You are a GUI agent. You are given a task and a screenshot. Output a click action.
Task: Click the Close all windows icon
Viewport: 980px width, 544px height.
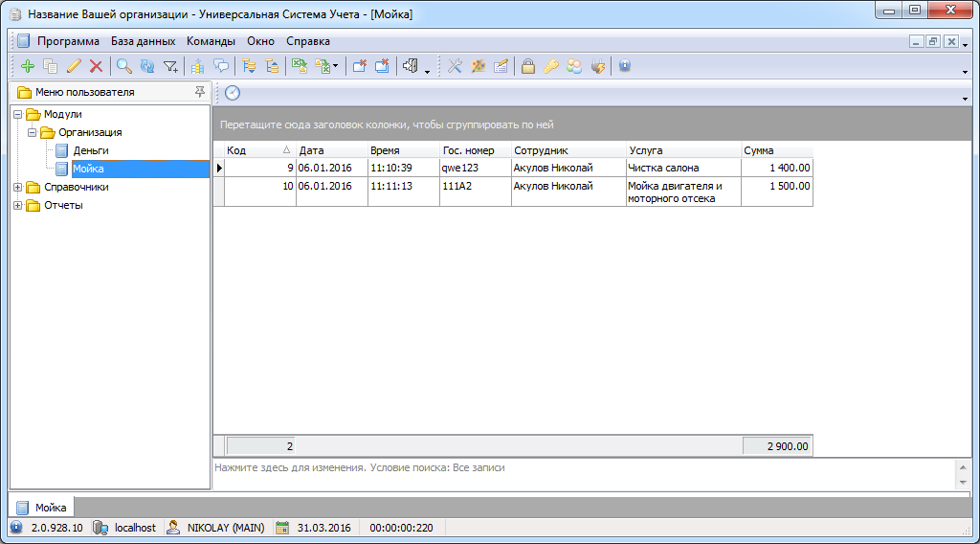[382, 66]
